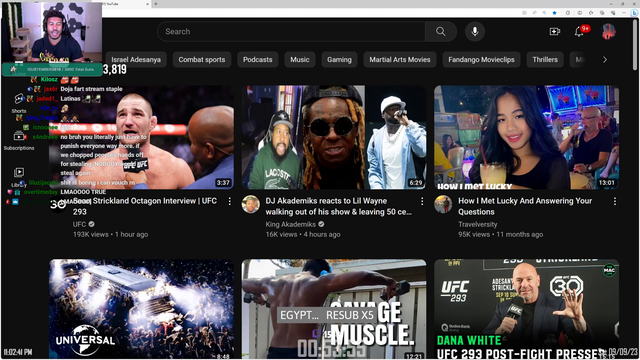640x360 pixels.
Task: Click the 13:01 duration badge
Action: (607, 182)
